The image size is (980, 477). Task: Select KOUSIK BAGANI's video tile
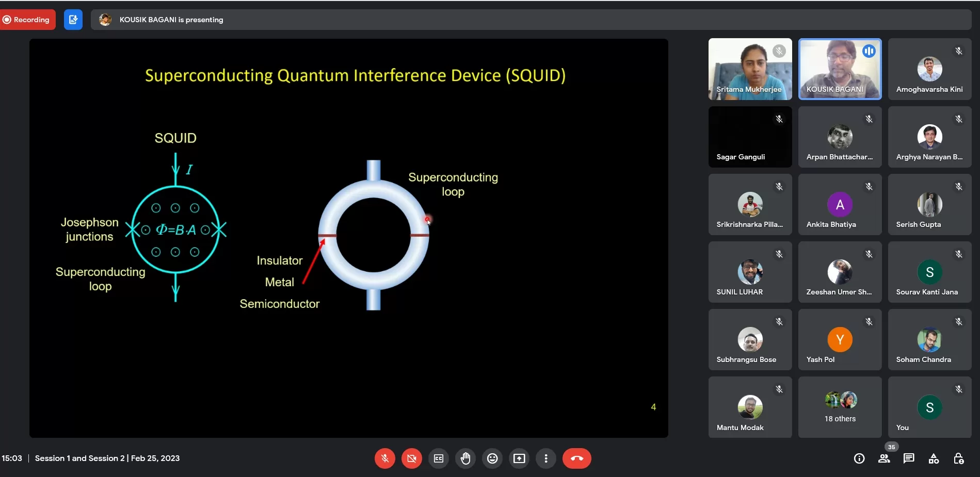pos(840,69)
